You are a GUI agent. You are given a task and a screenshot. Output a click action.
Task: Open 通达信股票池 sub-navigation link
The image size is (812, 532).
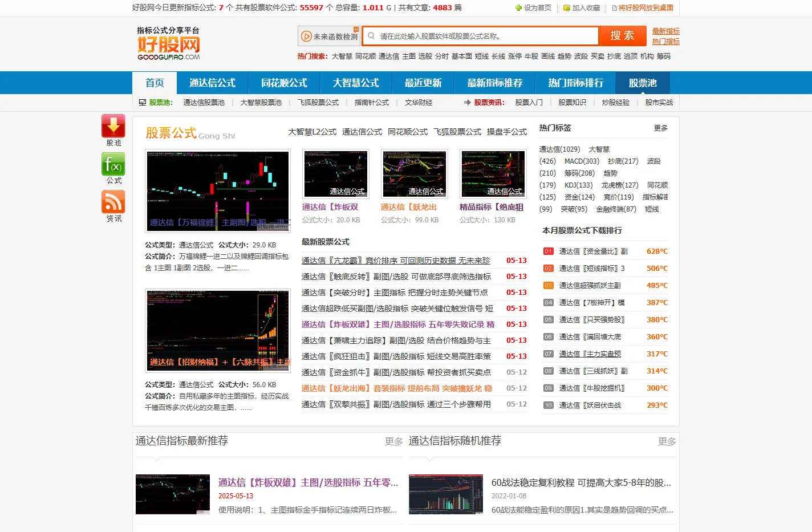pyautogui.click(x=204, y=103)
